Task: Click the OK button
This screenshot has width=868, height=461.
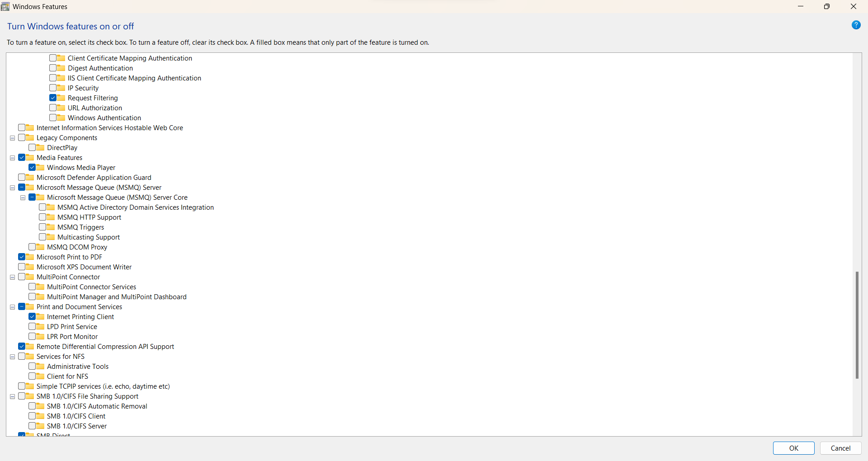Action: click(x=794, y=448)
